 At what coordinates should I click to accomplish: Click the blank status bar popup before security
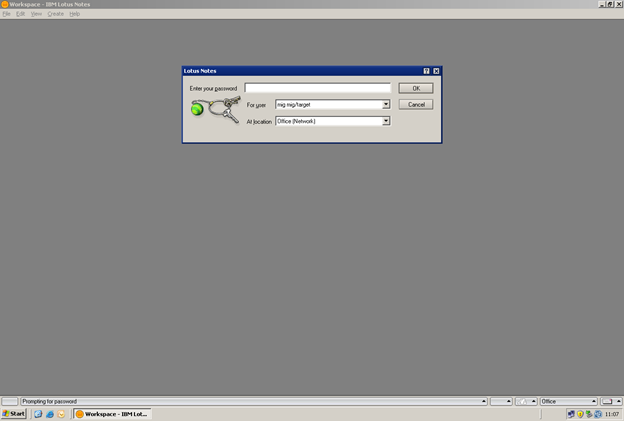[x=501, y=402]
